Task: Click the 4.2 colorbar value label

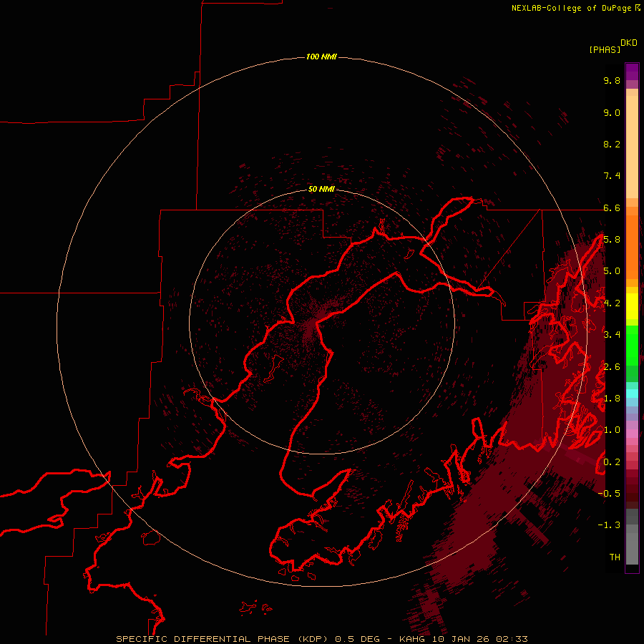Action: pos(612,303)
